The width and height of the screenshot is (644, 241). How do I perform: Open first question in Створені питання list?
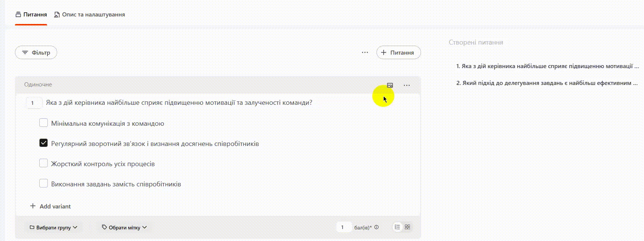(547, 66)
